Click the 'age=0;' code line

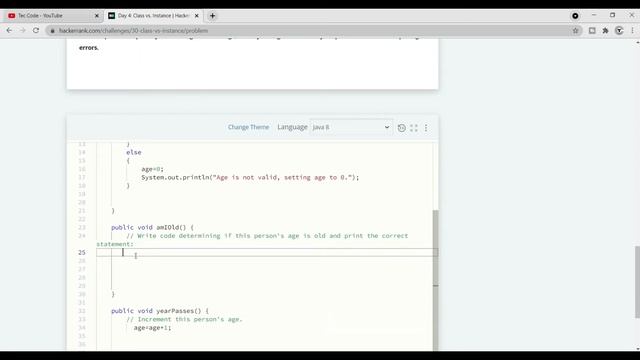click(x=152, y=169)
